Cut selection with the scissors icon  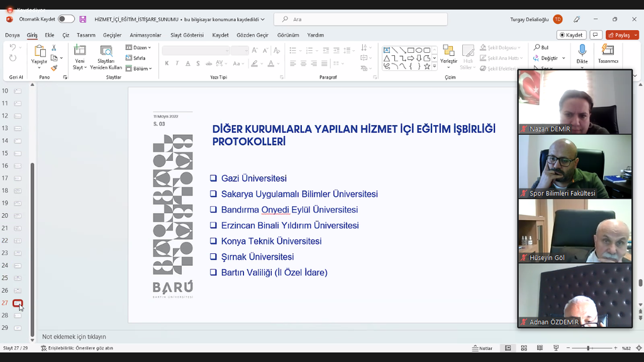pos(54,48)
